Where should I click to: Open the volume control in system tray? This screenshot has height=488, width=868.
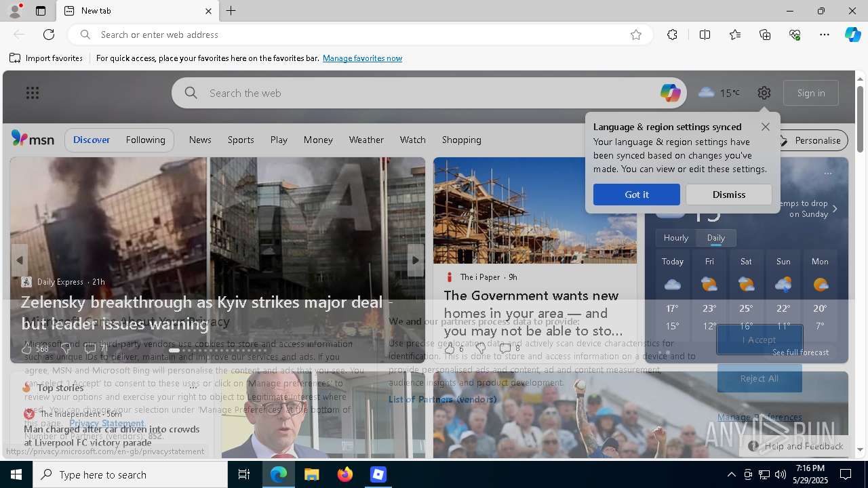pos(781,474)
